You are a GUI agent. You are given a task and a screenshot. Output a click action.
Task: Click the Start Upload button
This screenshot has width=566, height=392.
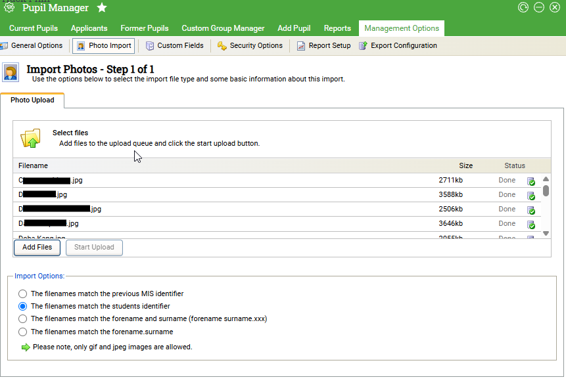click(x=94, y=248)
